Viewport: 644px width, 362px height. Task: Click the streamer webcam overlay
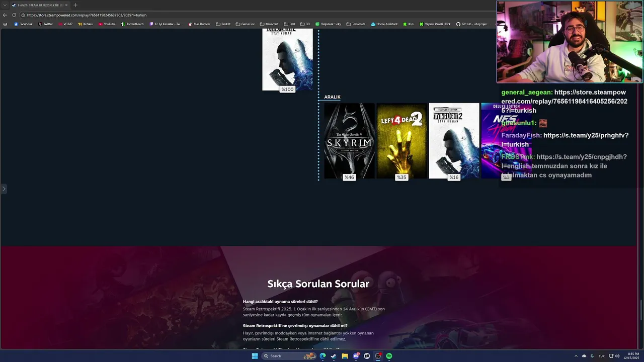point(570,42)
